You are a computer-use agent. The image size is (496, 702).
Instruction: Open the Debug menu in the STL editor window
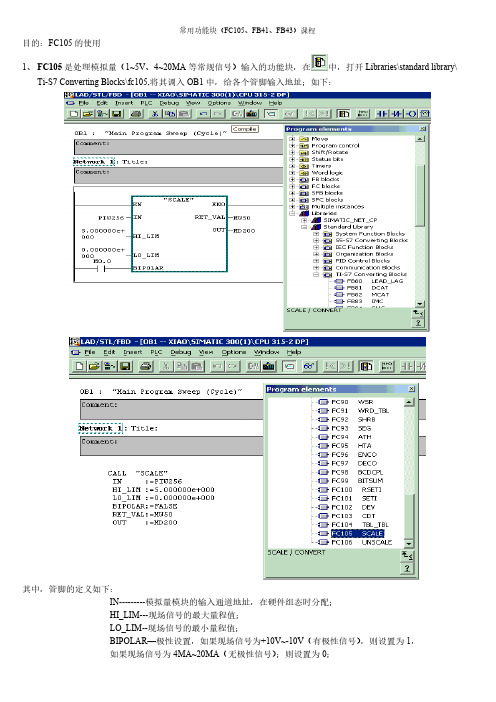(x=180, y=352)
